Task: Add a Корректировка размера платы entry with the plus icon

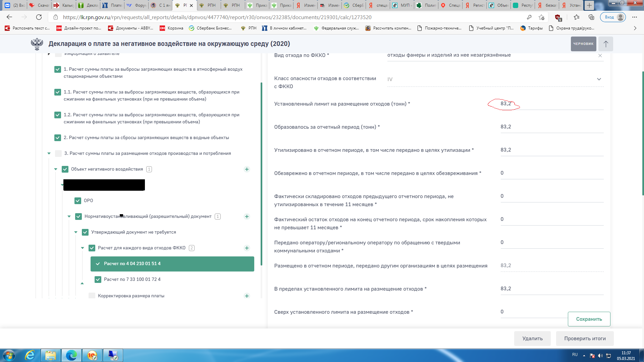Action: [x=247, y=296]
